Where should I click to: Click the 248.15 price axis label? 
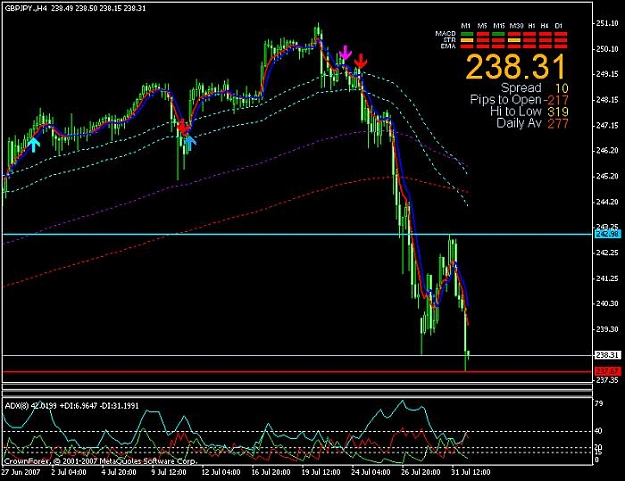click(x=607, y=100)
